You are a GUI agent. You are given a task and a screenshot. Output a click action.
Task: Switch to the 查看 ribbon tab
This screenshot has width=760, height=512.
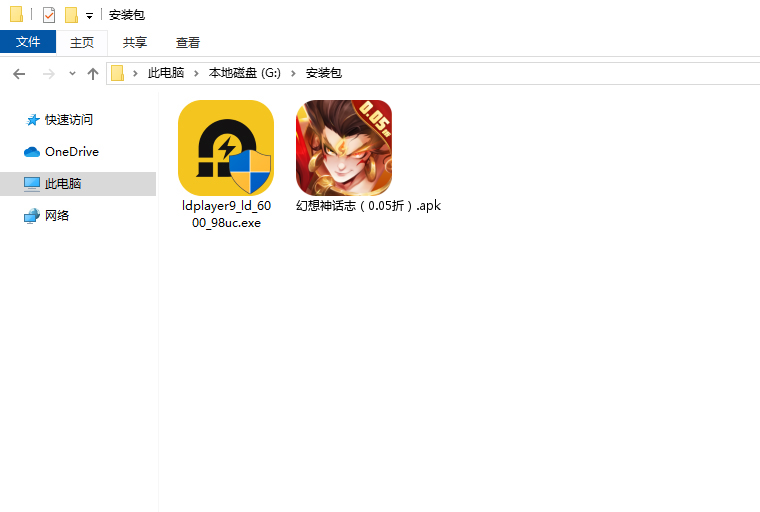(188, 42)
